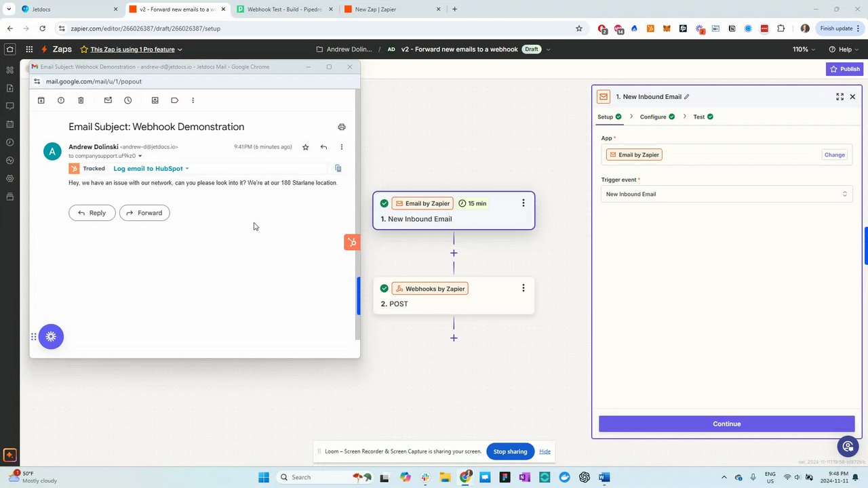Click the Reply button under the email
This screenshot has height=488, width=868.
(x=92, y=213)
